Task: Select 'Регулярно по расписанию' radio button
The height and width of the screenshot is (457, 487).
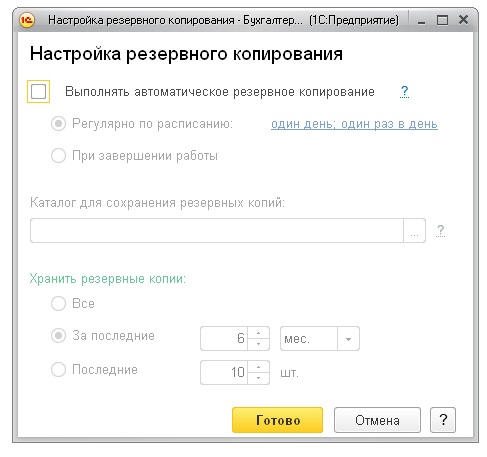Action: coord(58,124)
